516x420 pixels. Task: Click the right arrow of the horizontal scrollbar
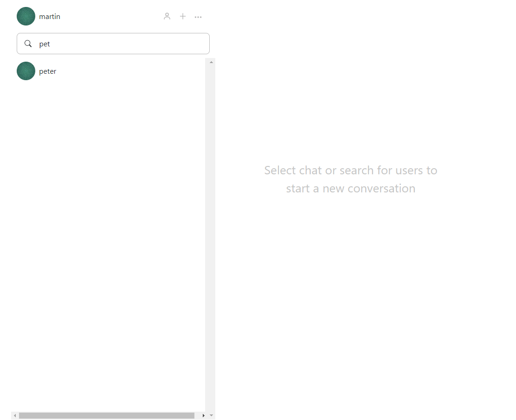pyautogui.click(x=204, y=416)
